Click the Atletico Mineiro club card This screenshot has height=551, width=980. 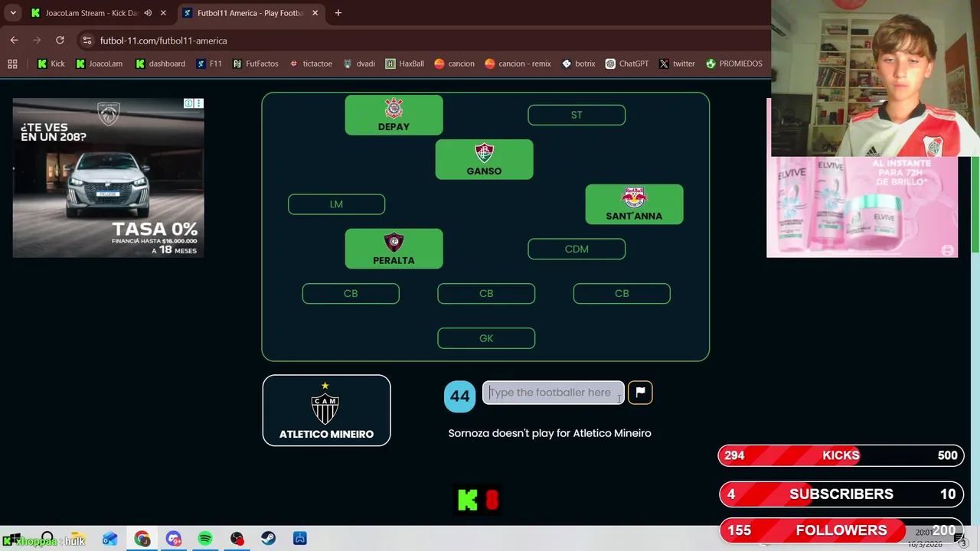(326, 410)
